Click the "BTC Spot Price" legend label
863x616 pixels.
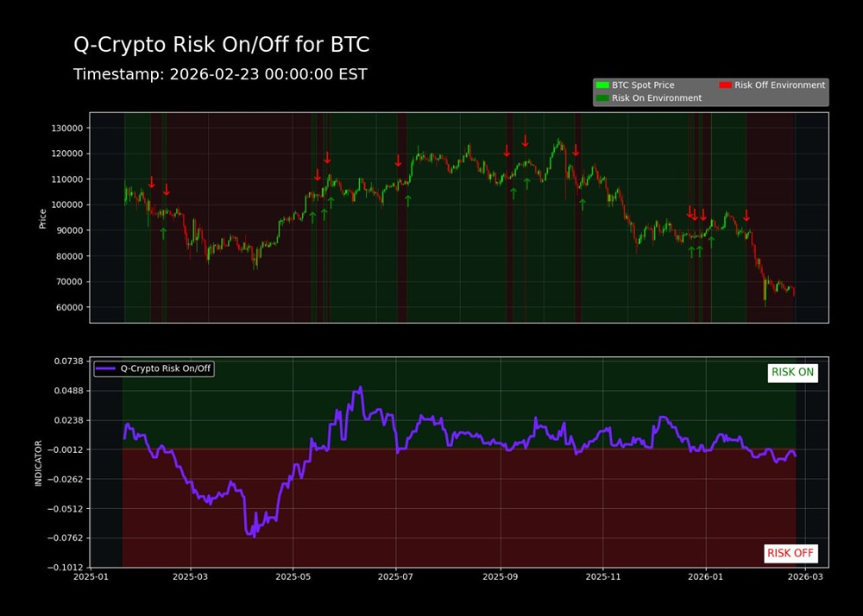pos(643,85)
